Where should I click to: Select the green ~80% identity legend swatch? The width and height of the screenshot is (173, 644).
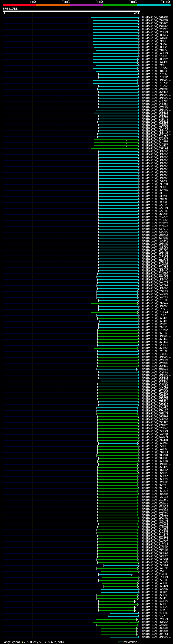[x=120, y=5]
